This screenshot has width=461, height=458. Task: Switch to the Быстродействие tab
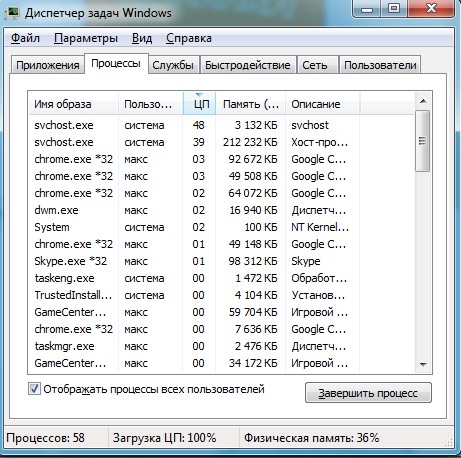coord(248,65)
